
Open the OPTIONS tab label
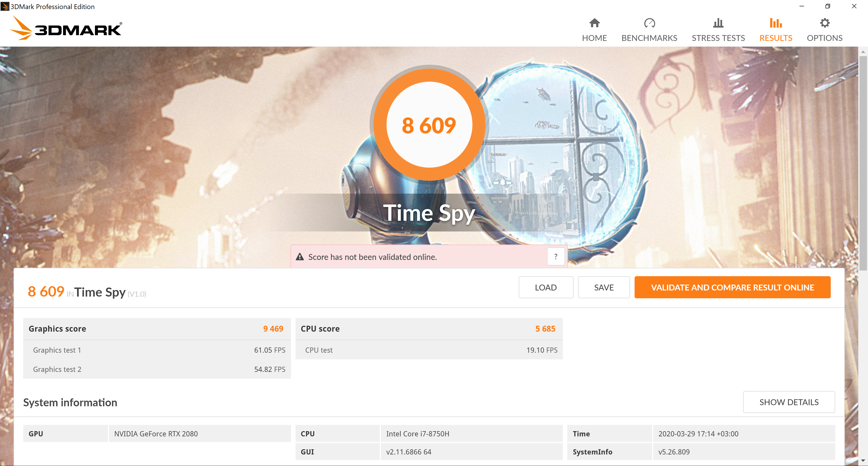point(825,38)
